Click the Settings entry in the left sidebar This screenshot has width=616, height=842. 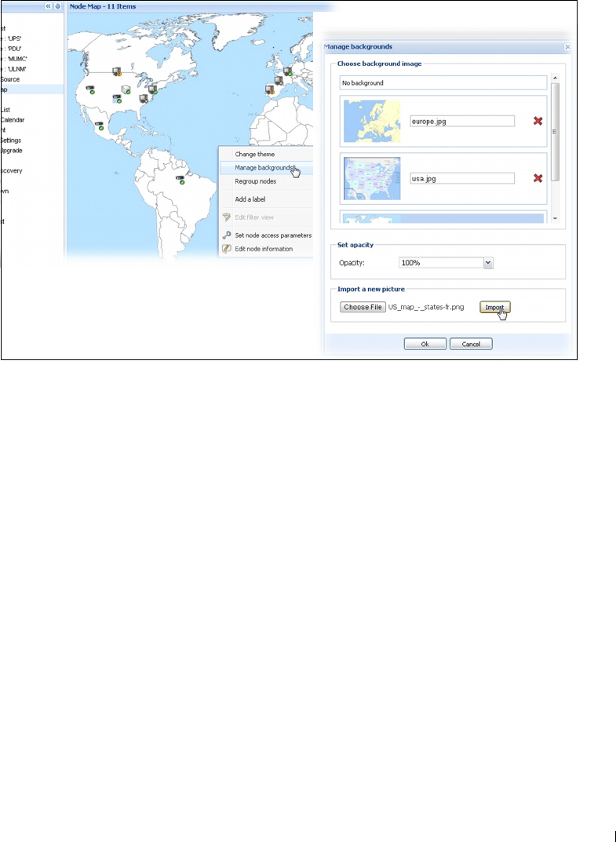click(x=11, y=140)
